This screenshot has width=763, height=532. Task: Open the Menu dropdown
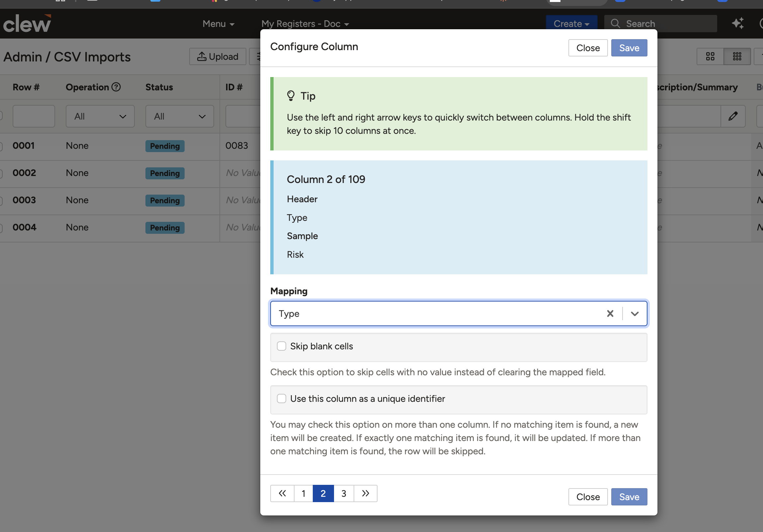point(218,24)
